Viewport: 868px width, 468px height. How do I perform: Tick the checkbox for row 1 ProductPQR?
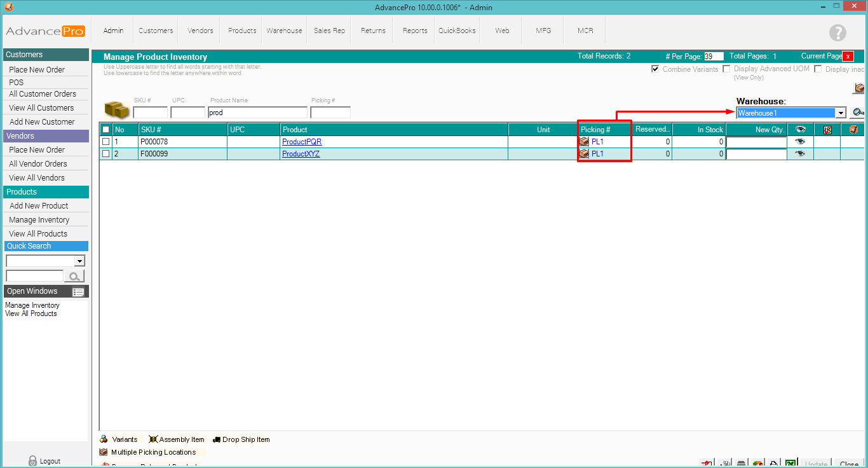[x=106, y=142]
